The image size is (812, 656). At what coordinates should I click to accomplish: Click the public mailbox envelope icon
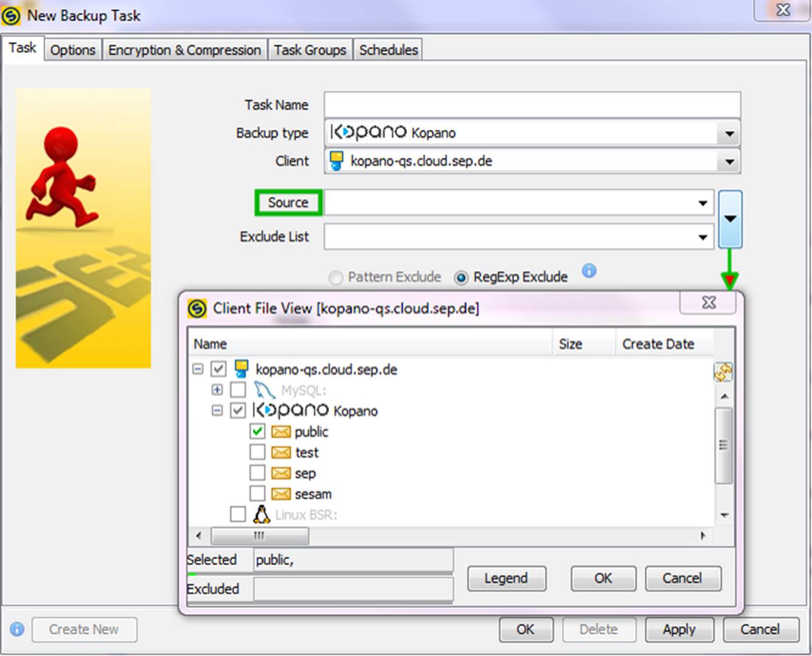pos(281,431)
